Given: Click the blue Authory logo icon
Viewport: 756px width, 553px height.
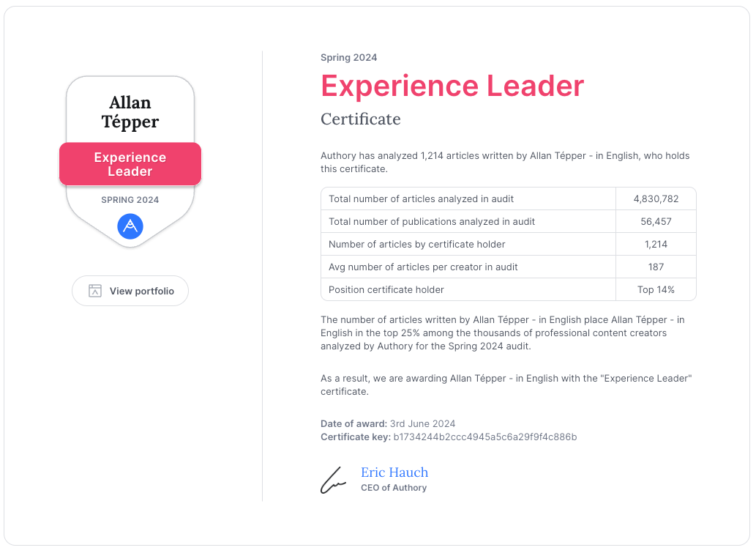Looking at the screenshot, I should tap(130, 226).
